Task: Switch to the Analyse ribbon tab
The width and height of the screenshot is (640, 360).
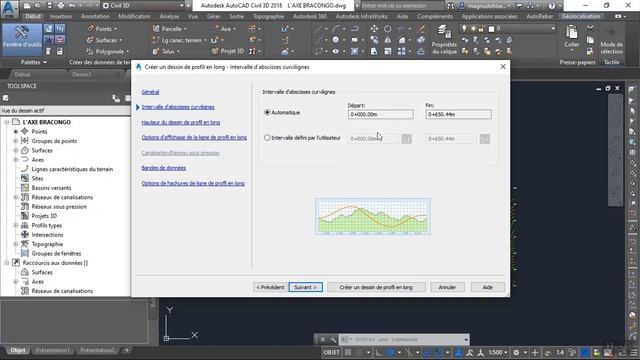Action: point(169,16)
